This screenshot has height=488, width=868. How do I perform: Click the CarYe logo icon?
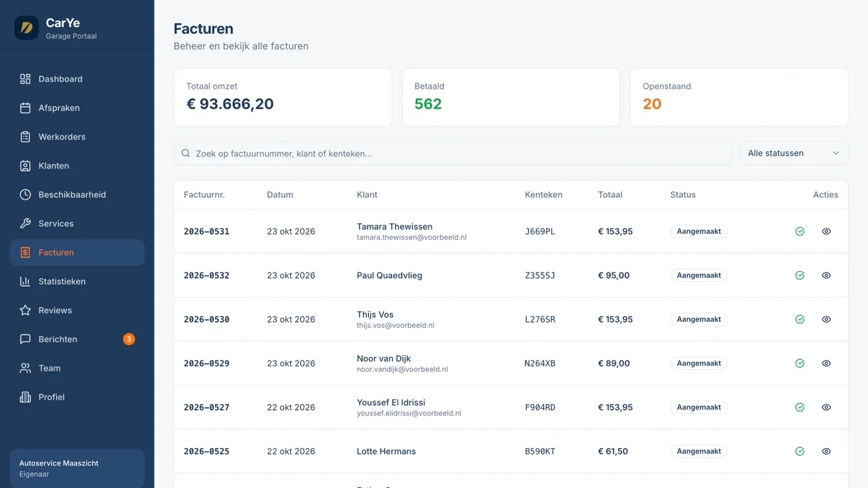coord(26,28)
